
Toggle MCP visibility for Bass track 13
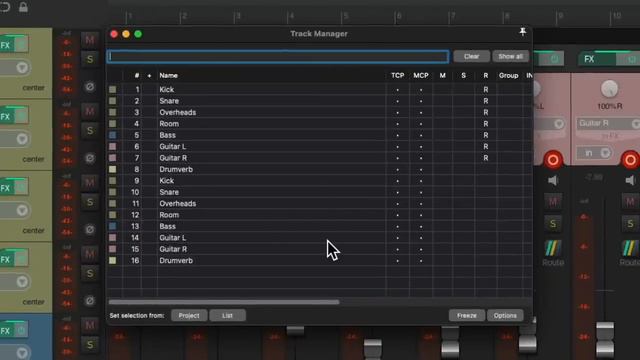(421, 226)
